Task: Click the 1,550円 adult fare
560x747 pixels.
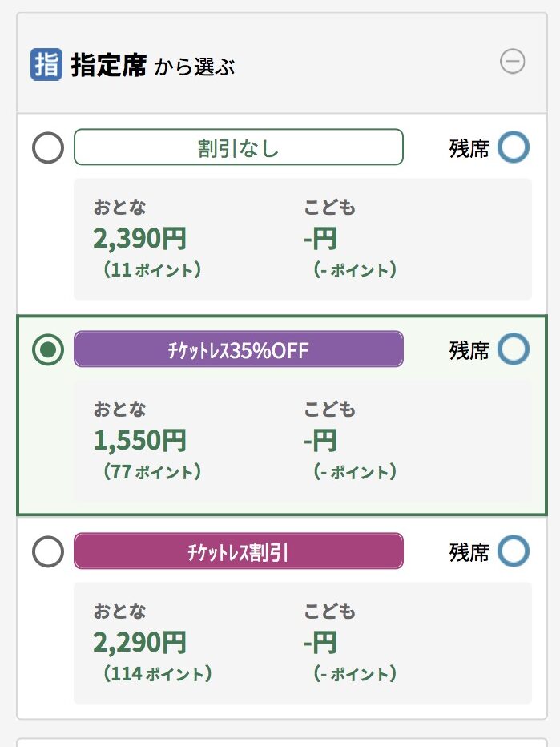Action: click(139, 440)
